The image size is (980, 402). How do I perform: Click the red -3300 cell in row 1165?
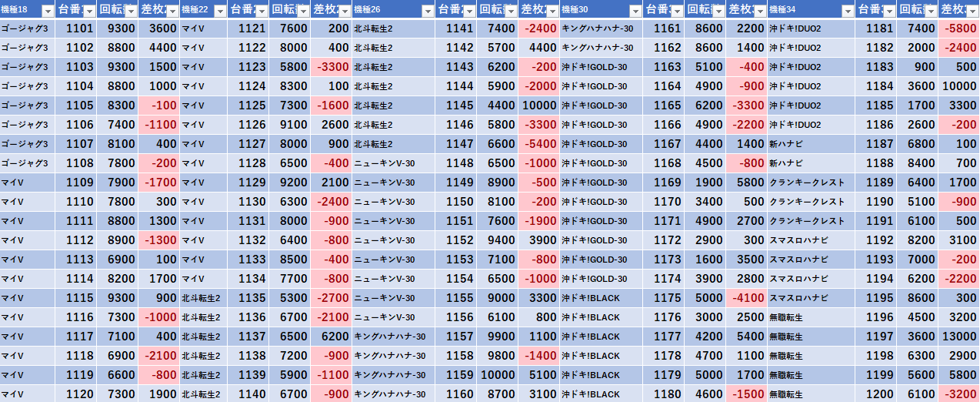pyautogui.click(x=746, y=106)
